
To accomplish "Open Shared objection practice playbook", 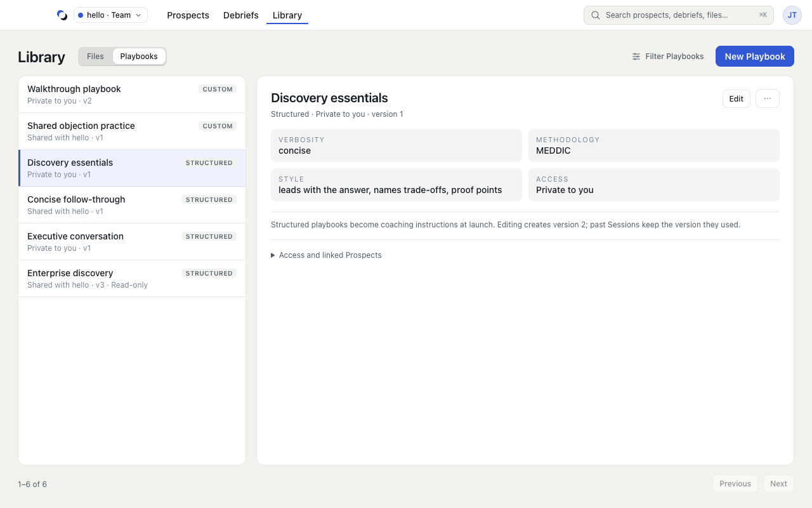I will [x=132, y=131].
